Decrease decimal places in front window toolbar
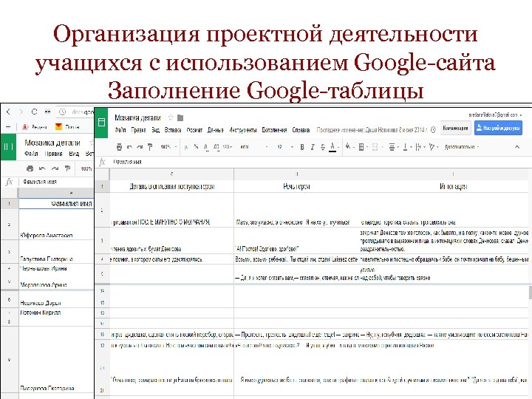The width and height of the screenshot is (532, 399). click(x=206, y=147)
